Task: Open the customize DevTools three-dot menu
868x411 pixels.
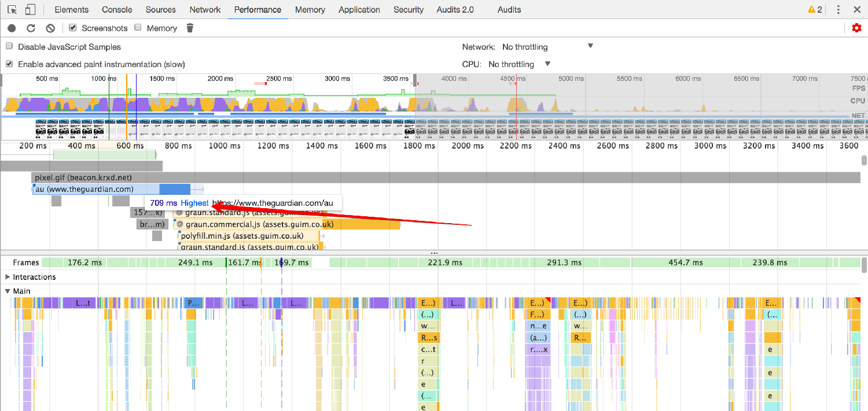Action: click(837, 9)
